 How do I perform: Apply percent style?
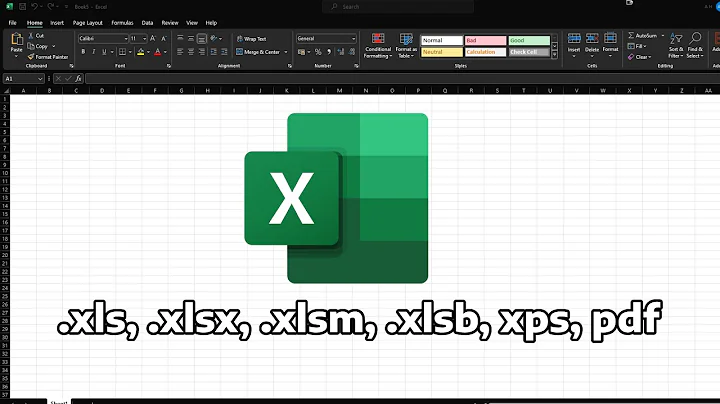318,52
